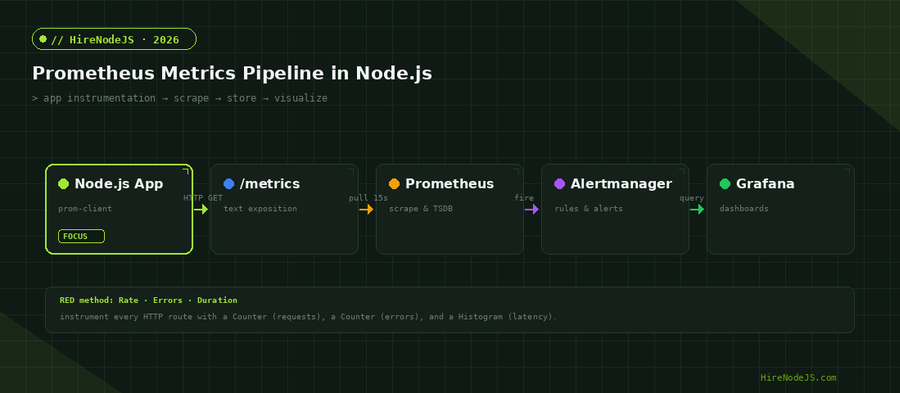Click the green arrow after Node.js App
This screenshot has height=393, width=900.
pyautogui.click(x=201, y=209)
